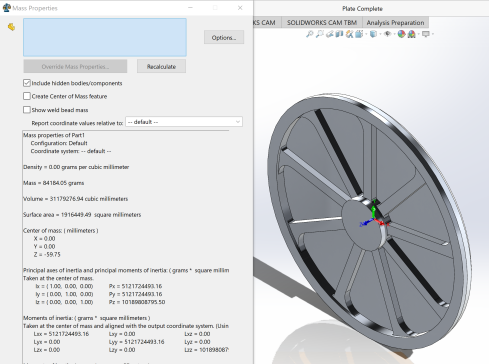Image resolution: width=489 pixels, height=364 pixels.
Task: Click the View Settings monitor icon
Action: click(425, 34)
